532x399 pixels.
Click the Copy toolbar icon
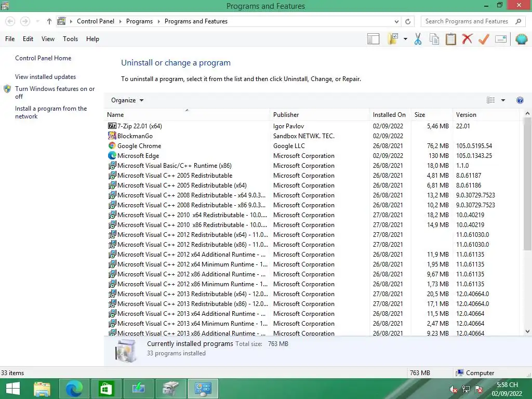tap(434, 39)
